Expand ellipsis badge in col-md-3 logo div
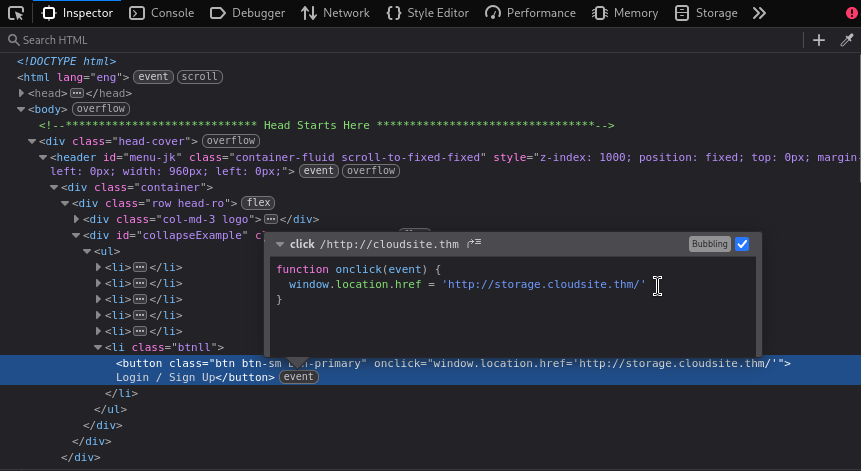This screenshot has height=471, width=861. coord(271,219)
